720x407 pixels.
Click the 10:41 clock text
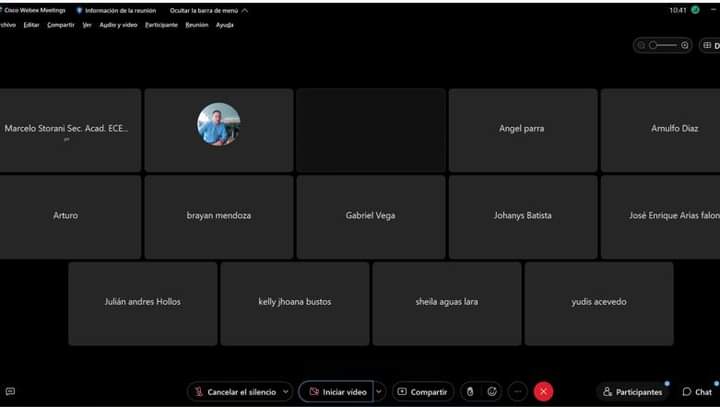click(678, 10)
